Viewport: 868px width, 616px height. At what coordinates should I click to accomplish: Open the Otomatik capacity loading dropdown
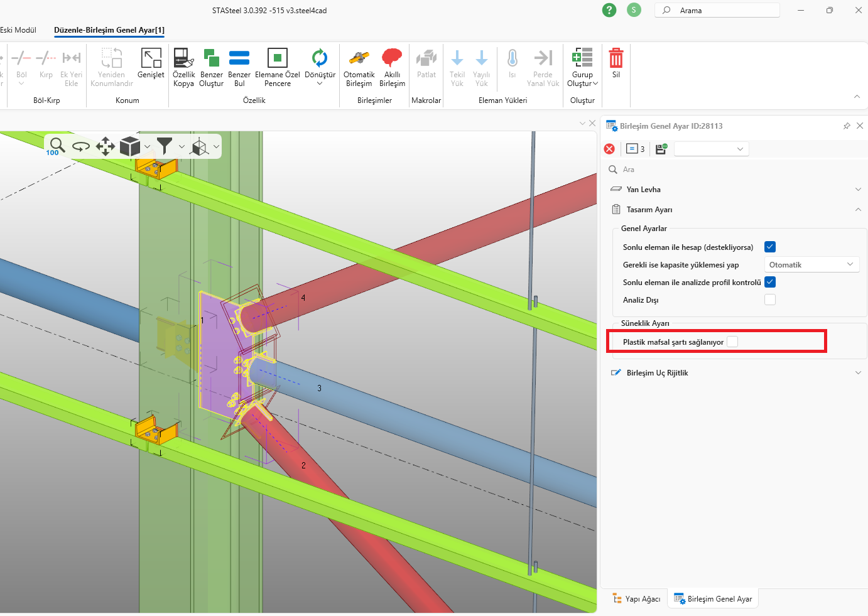[x=811, y=264]
